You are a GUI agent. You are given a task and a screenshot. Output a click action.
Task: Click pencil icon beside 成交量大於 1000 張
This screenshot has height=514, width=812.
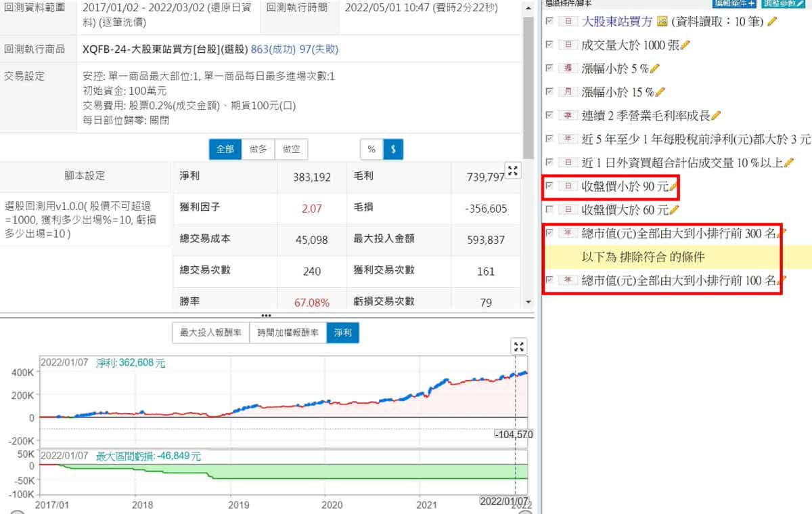[685, 45]
